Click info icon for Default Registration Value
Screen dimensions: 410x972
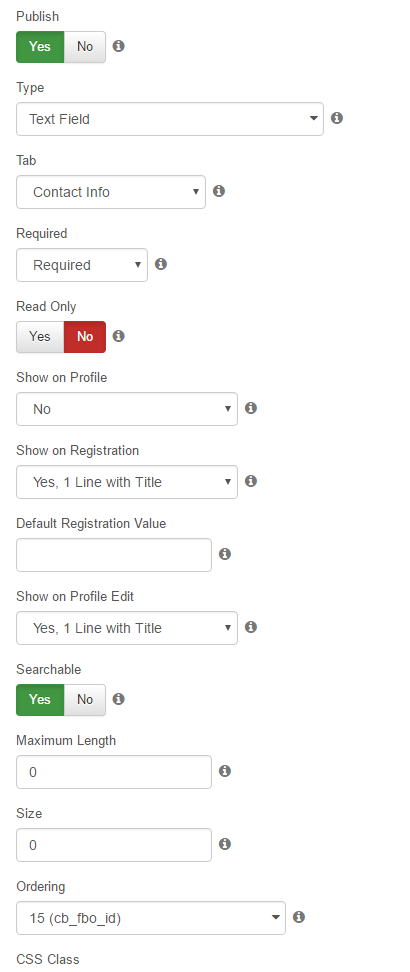pyautogui.click(x=225, y=554)
